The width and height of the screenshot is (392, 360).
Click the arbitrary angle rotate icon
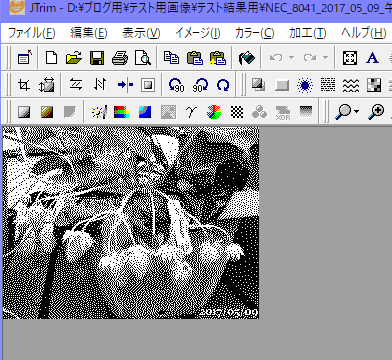point(223,85)
